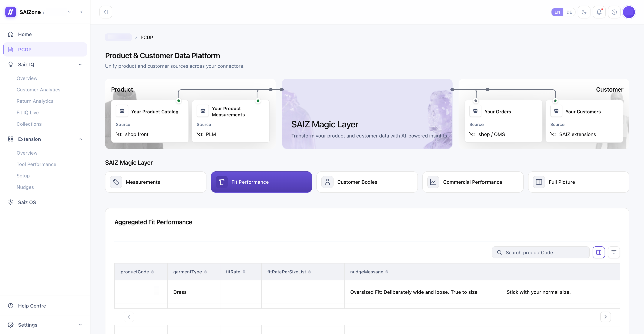Select the Measurements tab
Image resolution: width=644 pixels, height=334 pixels.
[x=156, y=182]
